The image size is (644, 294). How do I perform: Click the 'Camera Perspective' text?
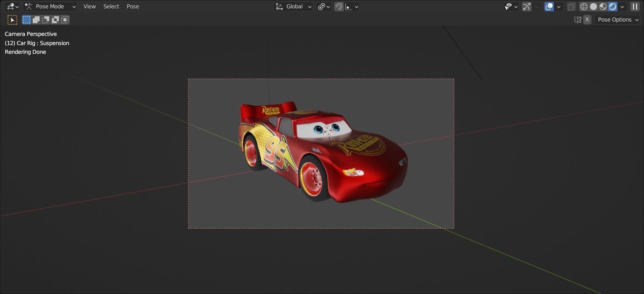[x=31, y=34]
